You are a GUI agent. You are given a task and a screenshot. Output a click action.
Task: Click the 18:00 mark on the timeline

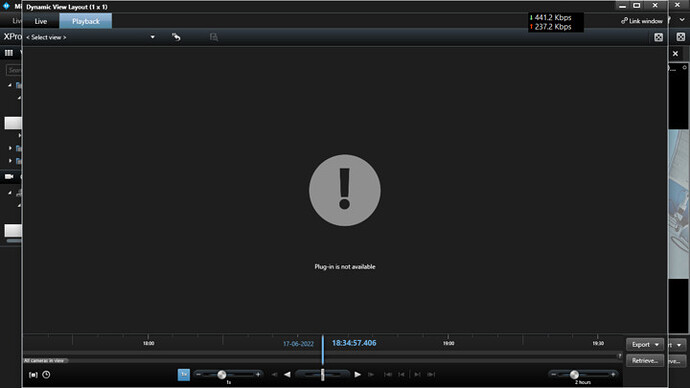[x=148, y=343]
